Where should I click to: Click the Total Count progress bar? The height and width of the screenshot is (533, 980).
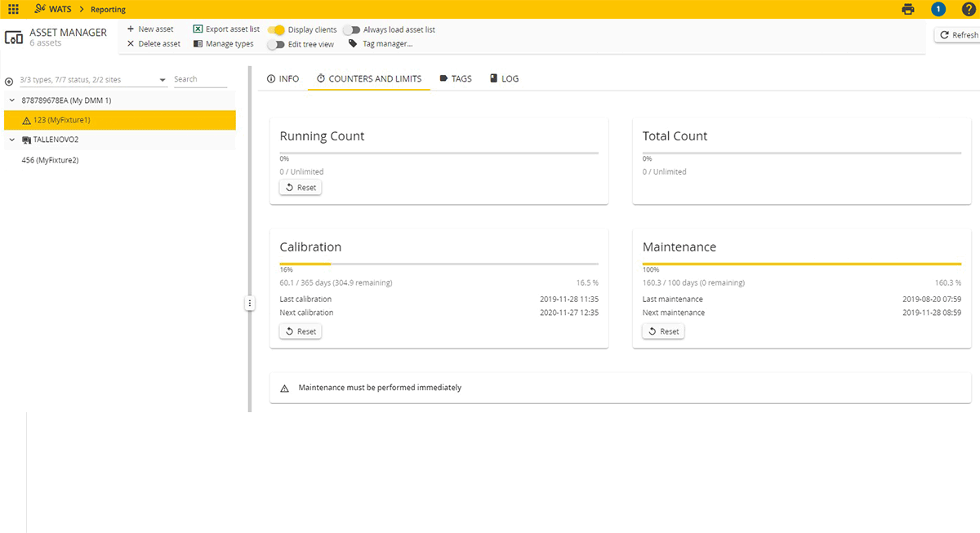802,153
